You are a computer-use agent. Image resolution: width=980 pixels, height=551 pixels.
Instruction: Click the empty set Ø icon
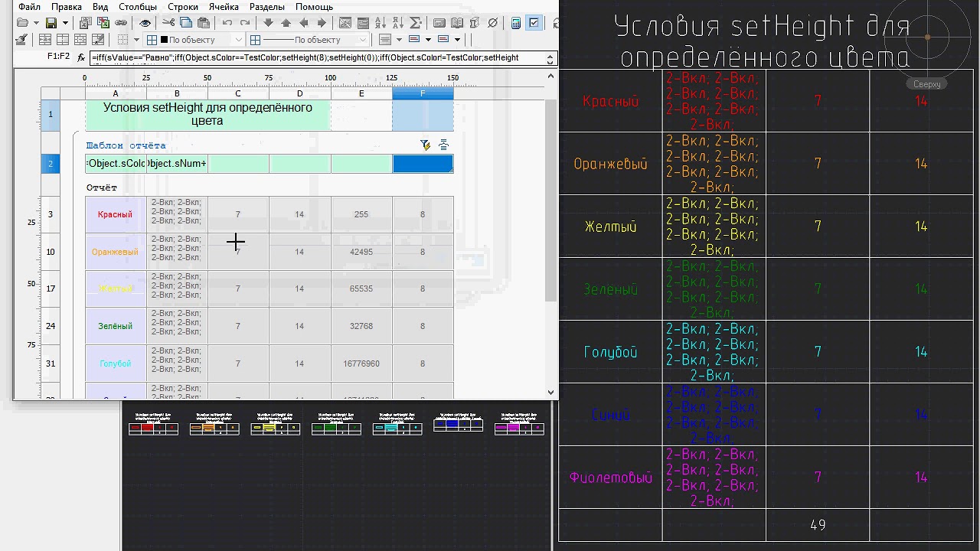click(x=492, y=23)
